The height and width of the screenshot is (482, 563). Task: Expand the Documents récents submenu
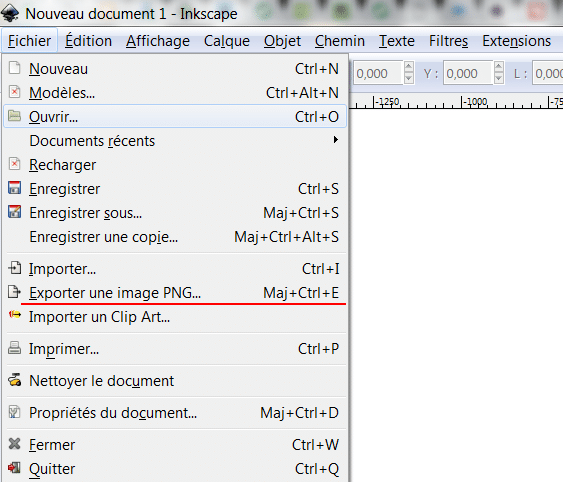[175, 140]
